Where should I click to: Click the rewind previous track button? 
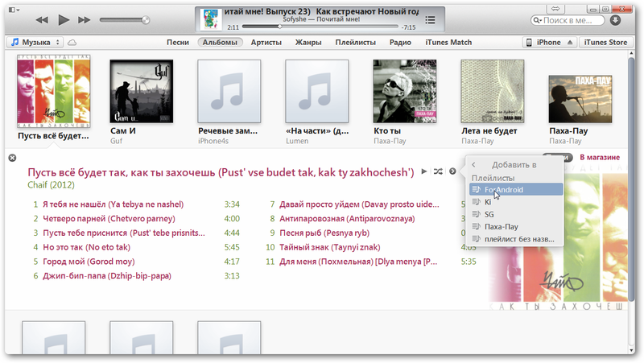[42, 20]
